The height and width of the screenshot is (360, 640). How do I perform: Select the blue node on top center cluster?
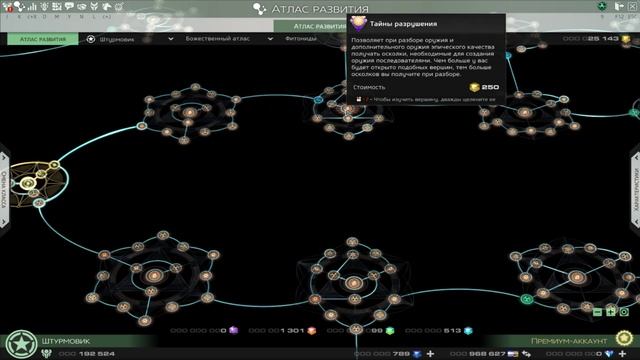click(x=318, y=100)
